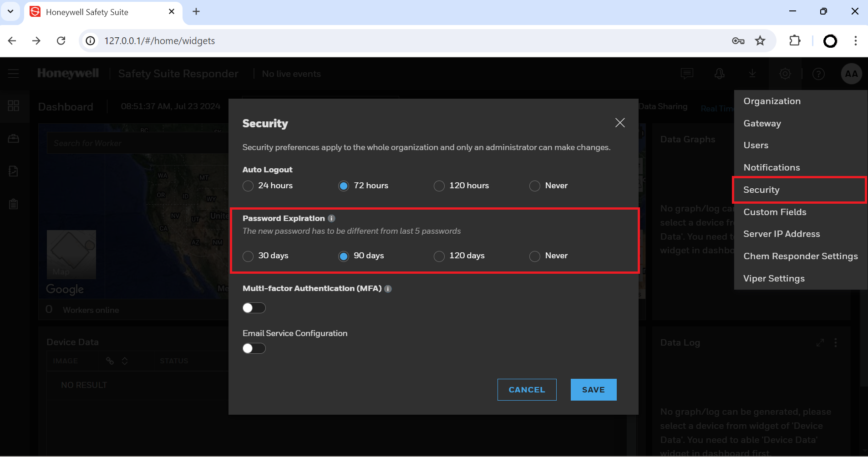The width and height of the screenshot is (868, 457).
Task: Open a new browser tab
Action: [x=196, y=12]
